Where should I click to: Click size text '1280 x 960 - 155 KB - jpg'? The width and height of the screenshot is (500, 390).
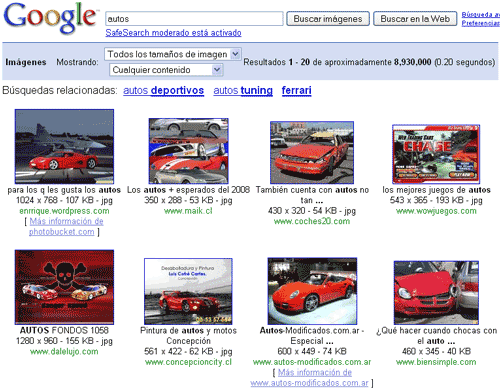click(64, 341)
